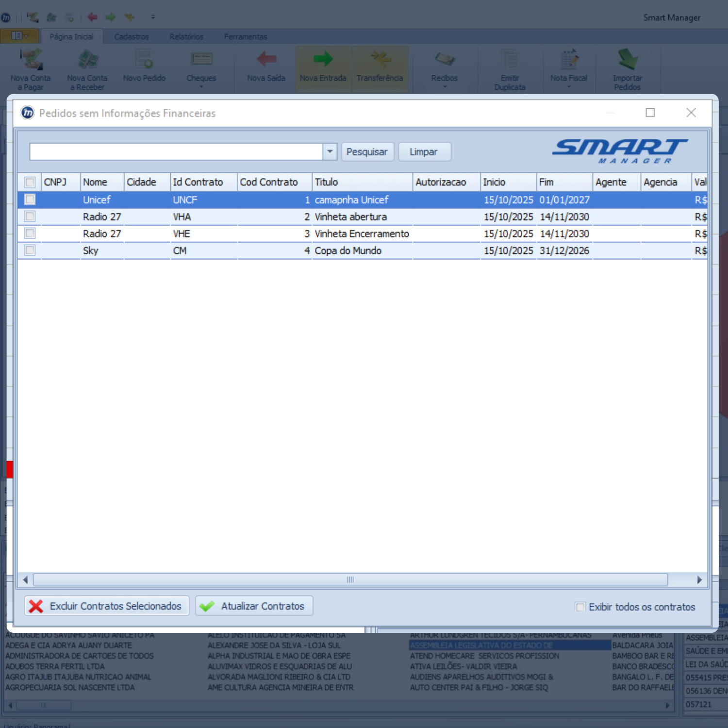Click the dialog's Smart Manager title icon

click(x=28, y=113)
